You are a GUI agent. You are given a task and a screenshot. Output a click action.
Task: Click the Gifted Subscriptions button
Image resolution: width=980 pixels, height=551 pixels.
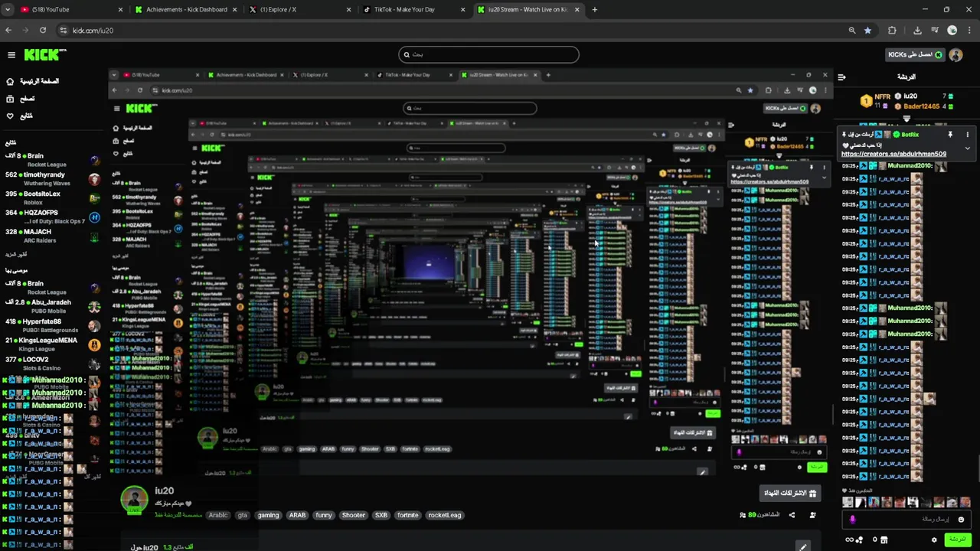(x=791, y=493)
